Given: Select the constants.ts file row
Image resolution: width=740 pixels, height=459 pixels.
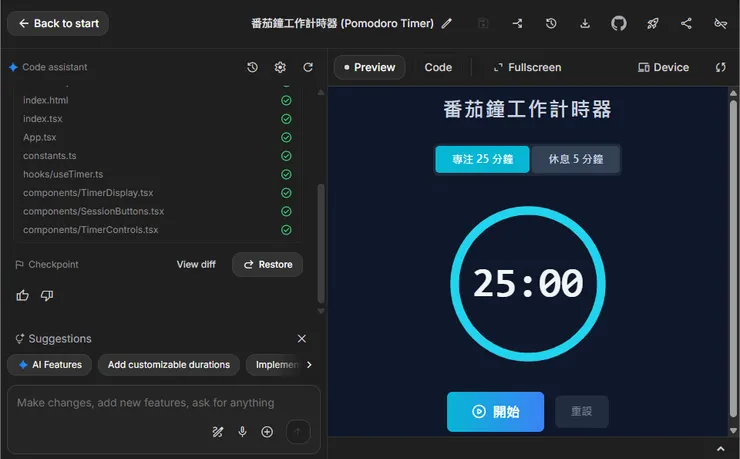Looking at the screenshot, I should pyautogui.click(x=157, y=156).
